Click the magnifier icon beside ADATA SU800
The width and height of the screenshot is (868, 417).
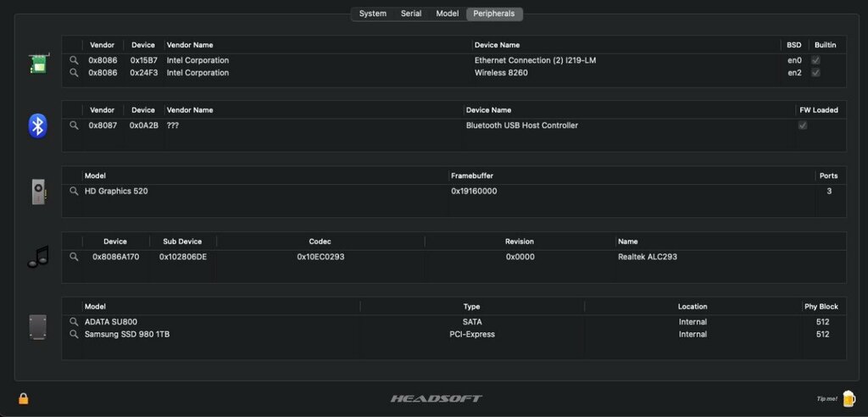[x=74, y=322]
